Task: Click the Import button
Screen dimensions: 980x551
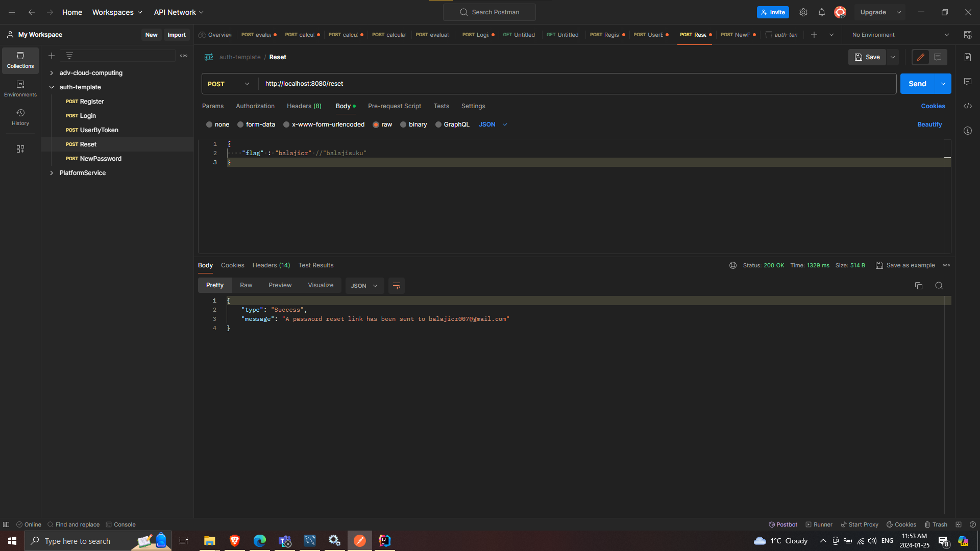Action: 177,35
